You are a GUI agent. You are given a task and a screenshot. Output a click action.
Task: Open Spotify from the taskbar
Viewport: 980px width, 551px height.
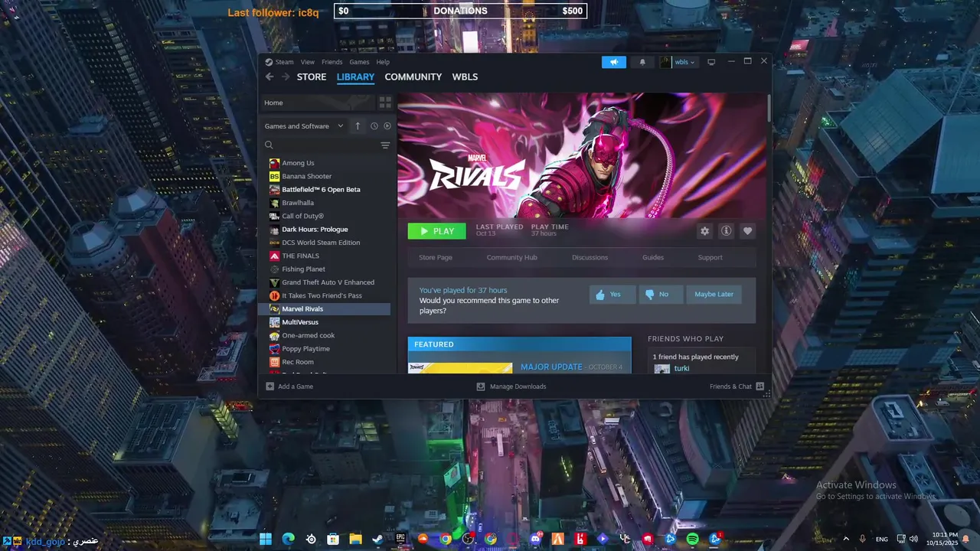pos(692,539)
